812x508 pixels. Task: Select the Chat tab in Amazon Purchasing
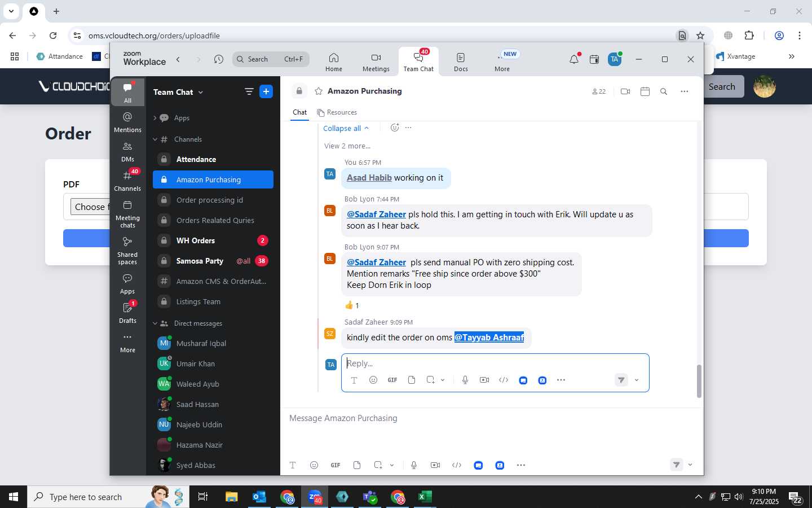pos(299,112)
